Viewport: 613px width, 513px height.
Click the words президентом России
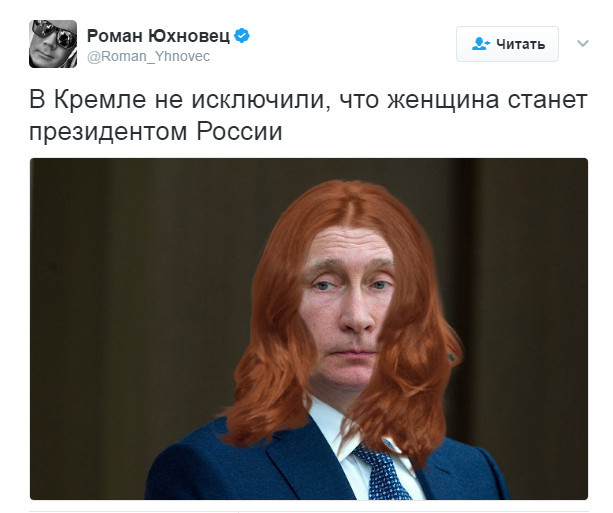tap(156, 132)
